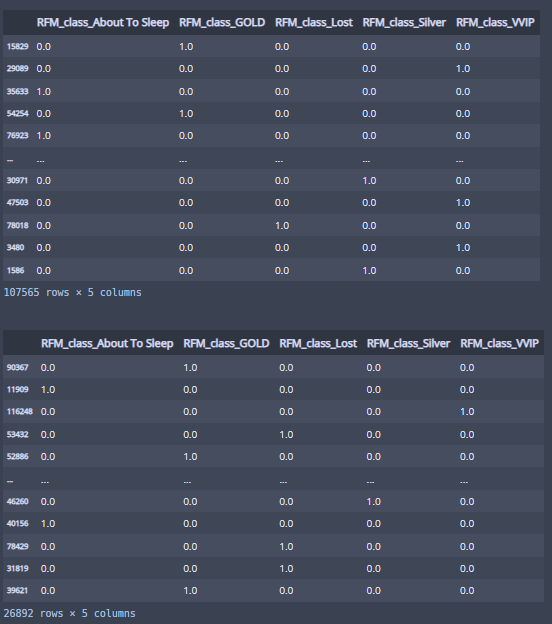Screen dimensions: 552x624
Task: Click the 0.0 VVIP value in row 15829
Action: click(463, 47)
